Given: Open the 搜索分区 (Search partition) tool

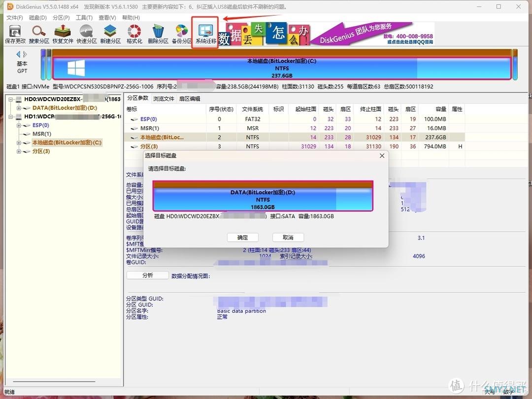Looking at the screenshot, I should point(39,35).
